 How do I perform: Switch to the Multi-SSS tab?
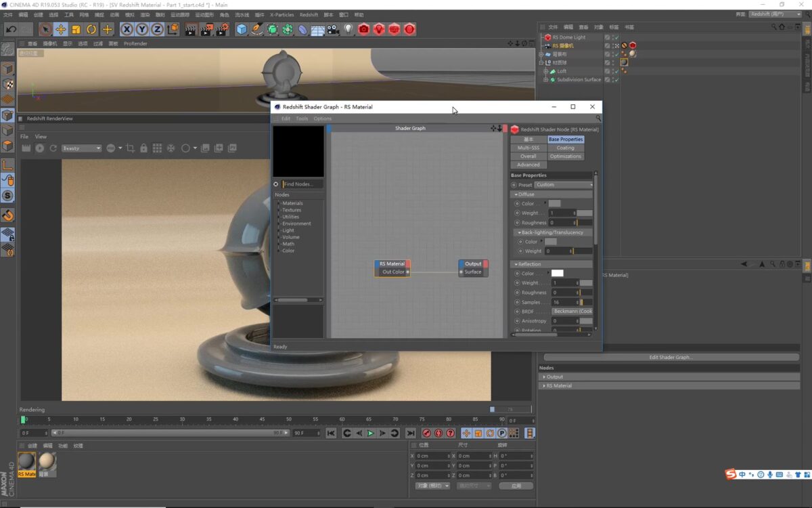pyautogui.click(x=528, y=148)
